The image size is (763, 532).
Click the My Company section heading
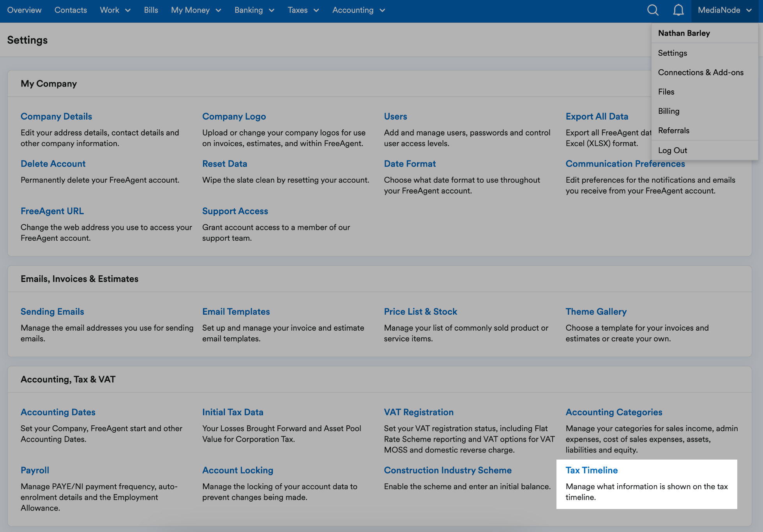click(49, 84)
